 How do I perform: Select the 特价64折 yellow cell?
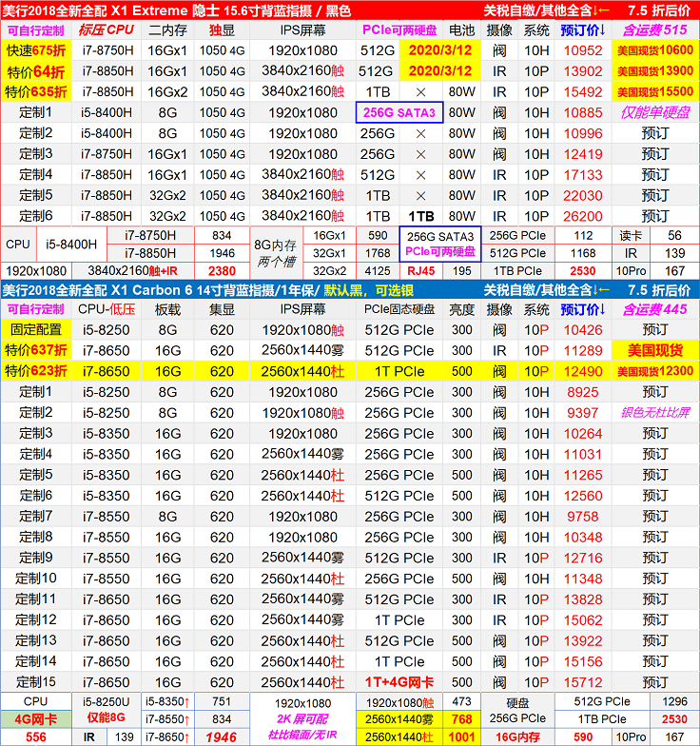tap(35, 71)
